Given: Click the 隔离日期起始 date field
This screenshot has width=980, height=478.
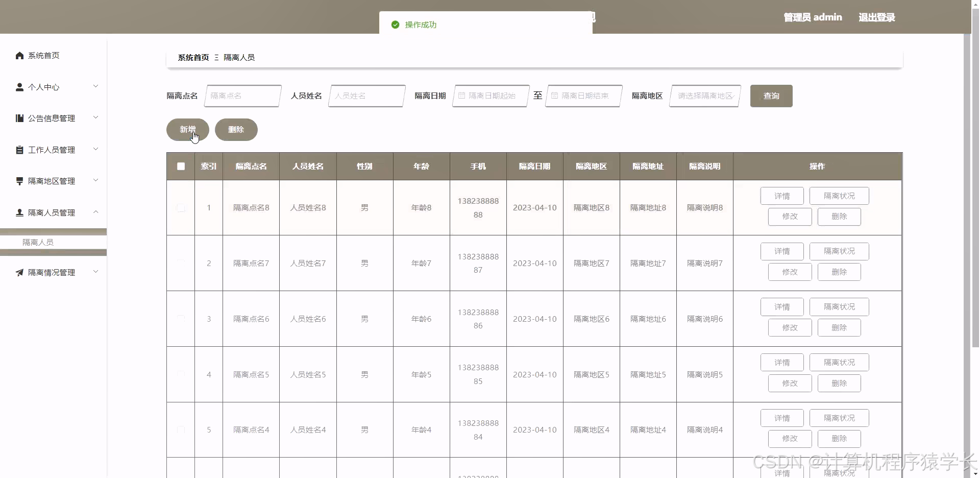Looking at the screenshot, I should pos(491,96).
